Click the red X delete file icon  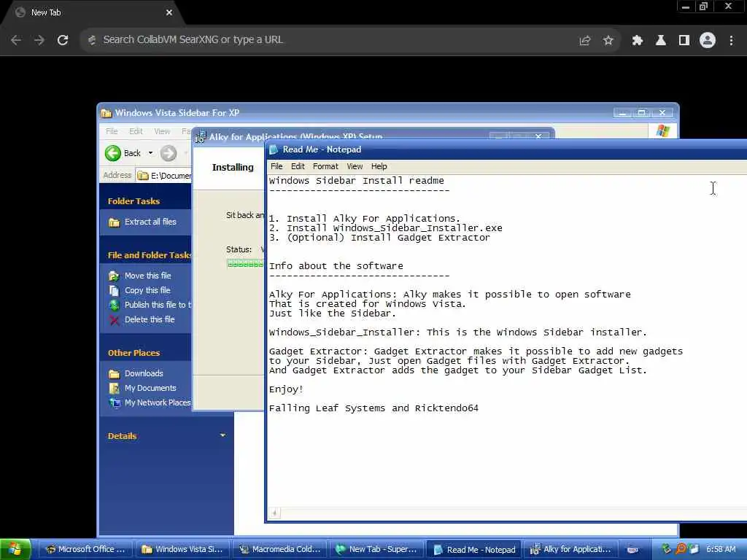(115, 320)
